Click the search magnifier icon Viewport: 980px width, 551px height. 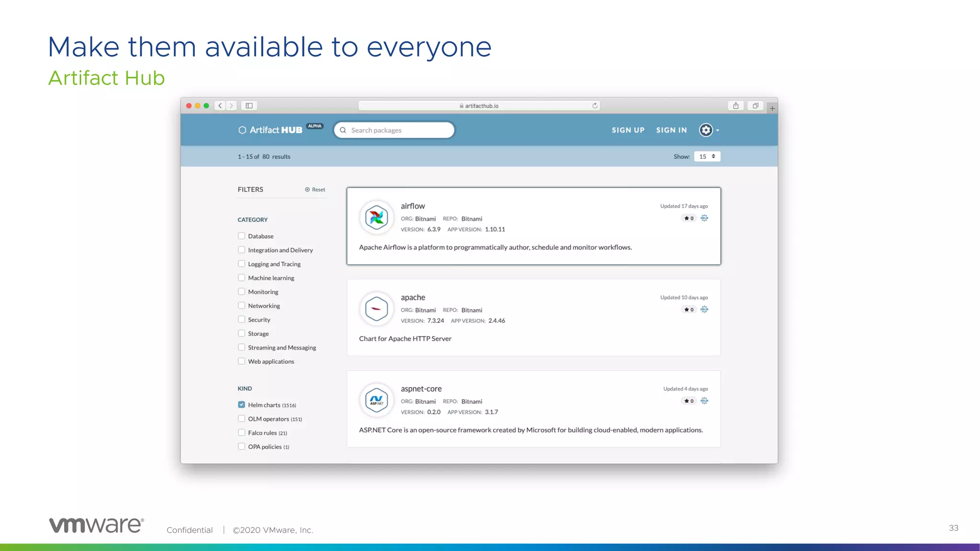coord(343,130)
